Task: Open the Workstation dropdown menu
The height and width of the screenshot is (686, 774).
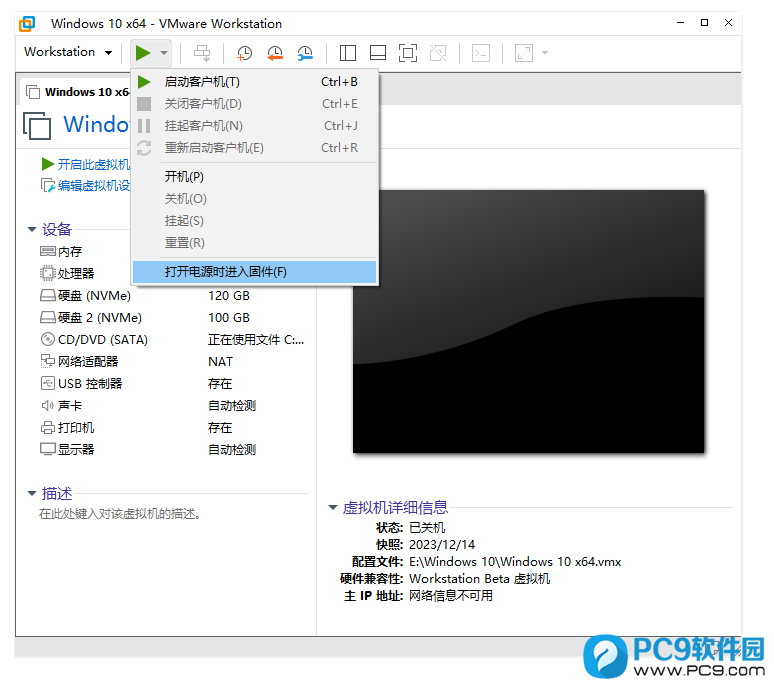Action: 67,52
